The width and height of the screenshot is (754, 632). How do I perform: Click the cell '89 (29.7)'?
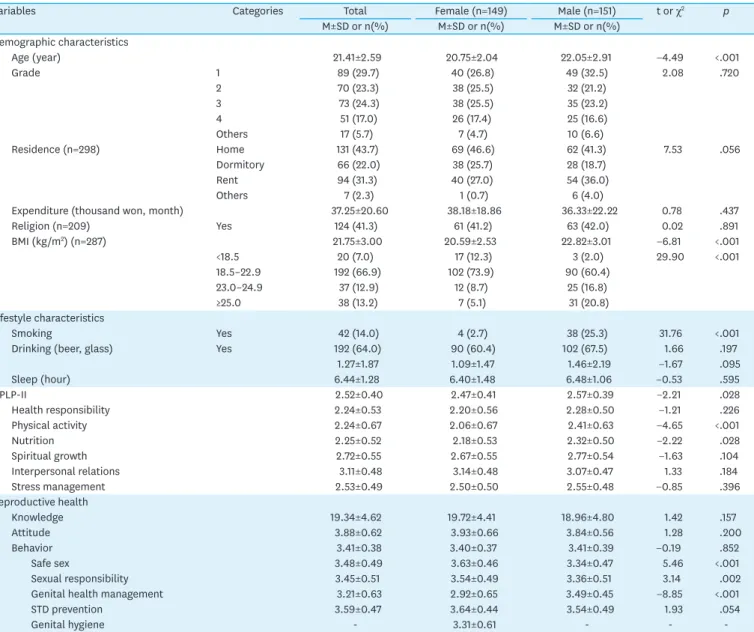358,73
